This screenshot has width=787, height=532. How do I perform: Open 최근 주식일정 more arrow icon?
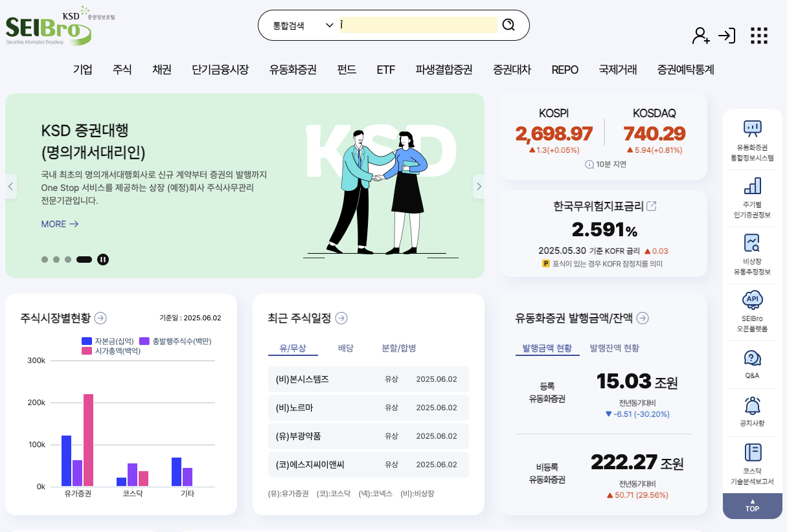[x=341, y=318]
